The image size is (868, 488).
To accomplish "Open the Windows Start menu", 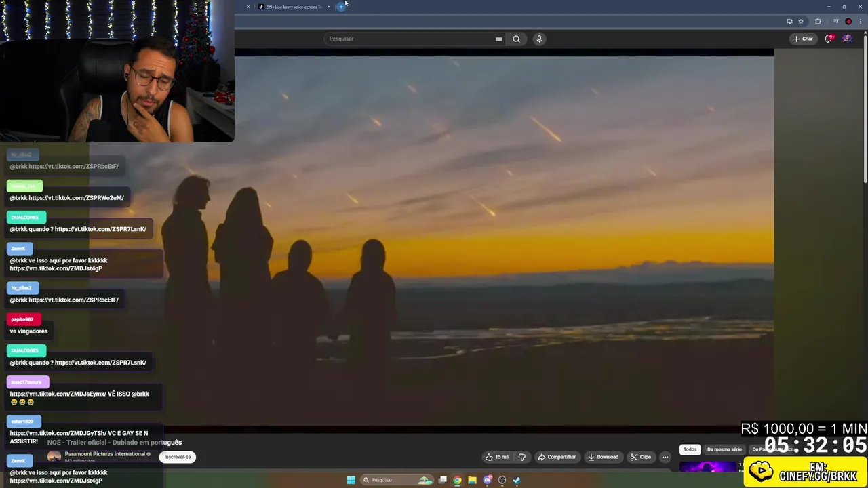I will coord(351,480).
